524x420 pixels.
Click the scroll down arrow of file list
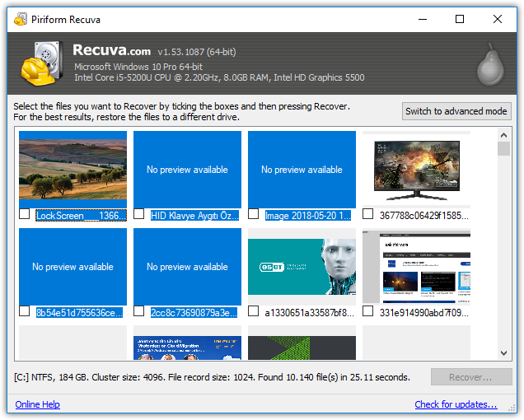pyautogui.click(x=503, y=353)
